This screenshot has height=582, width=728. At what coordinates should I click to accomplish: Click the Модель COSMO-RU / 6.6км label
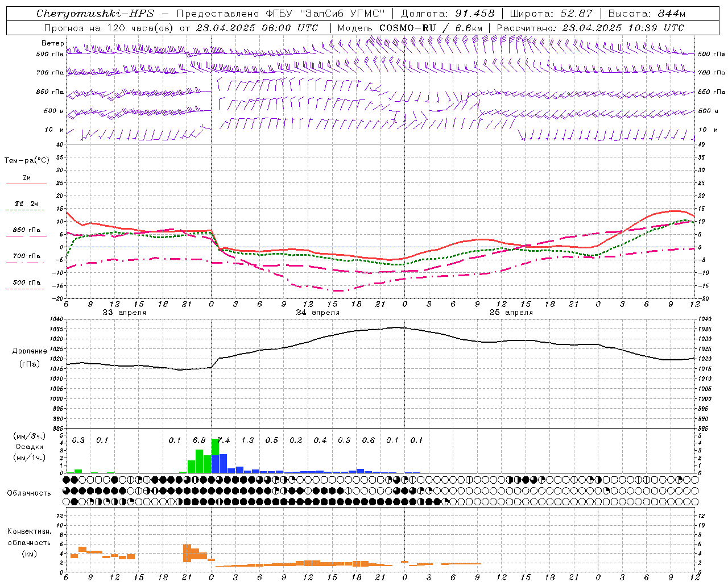(x=410, y=28)
